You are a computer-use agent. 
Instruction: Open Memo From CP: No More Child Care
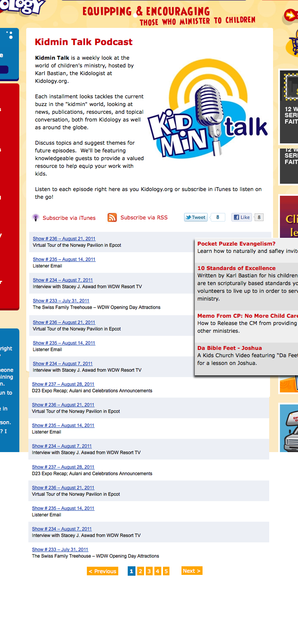[x=248, y=316]
